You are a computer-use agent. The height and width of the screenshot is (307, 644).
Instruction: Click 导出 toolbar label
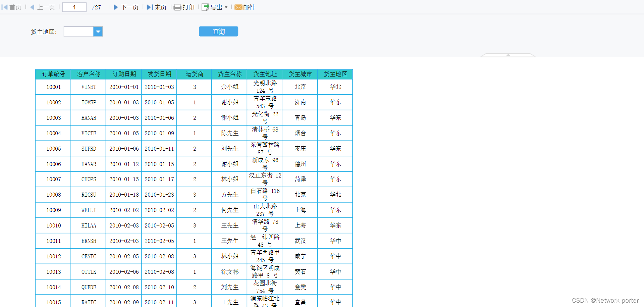coord(216,7)
